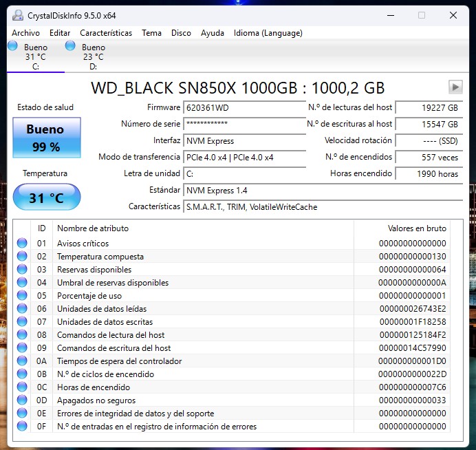Click the Firmware field 620361WD
476x450 pixels.
(244, 108)
